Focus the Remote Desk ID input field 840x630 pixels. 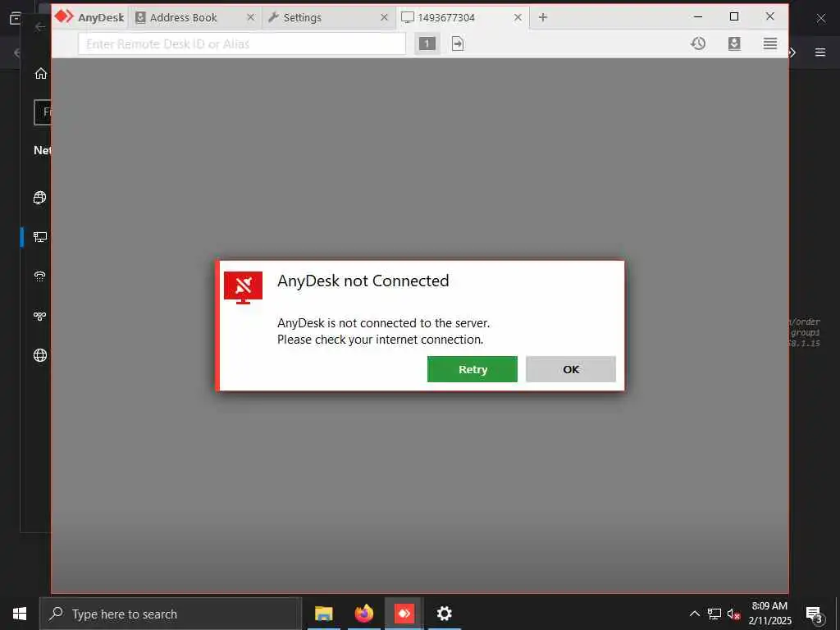click(x=242, y=43)
